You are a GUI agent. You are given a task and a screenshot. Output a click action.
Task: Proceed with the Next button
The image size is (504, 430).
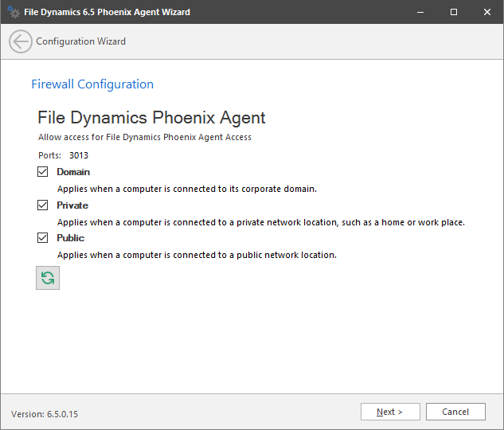point(390,412)
